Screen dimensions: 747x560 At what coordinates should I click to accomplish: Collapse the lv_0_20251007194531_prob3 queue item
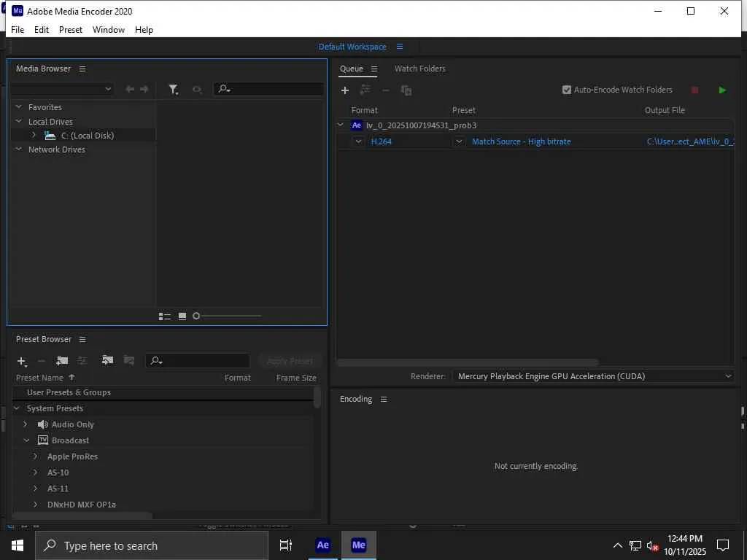341,125
